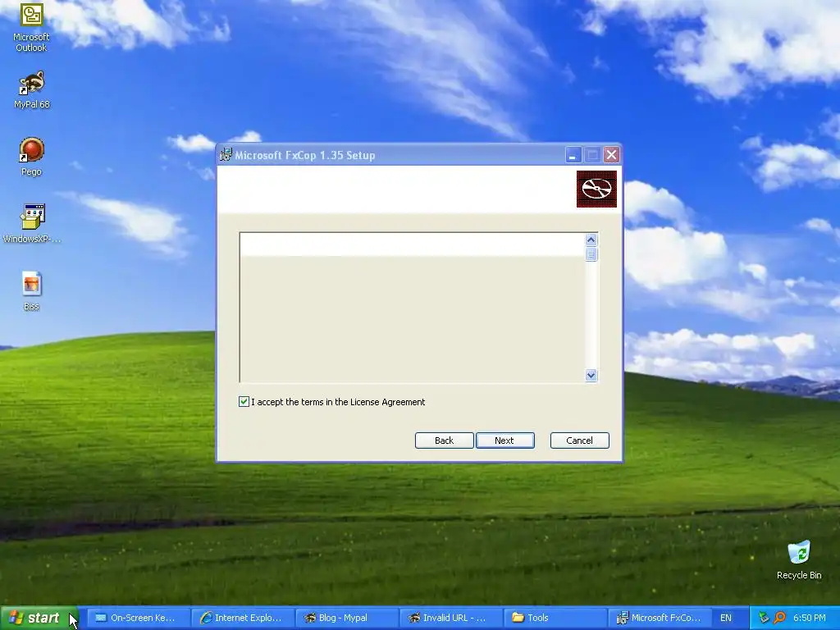Click Microsoft FxCop taskbar button
The width and height of the screenshot is (840, 630).
pyautogui.click(x=660, y=618)
